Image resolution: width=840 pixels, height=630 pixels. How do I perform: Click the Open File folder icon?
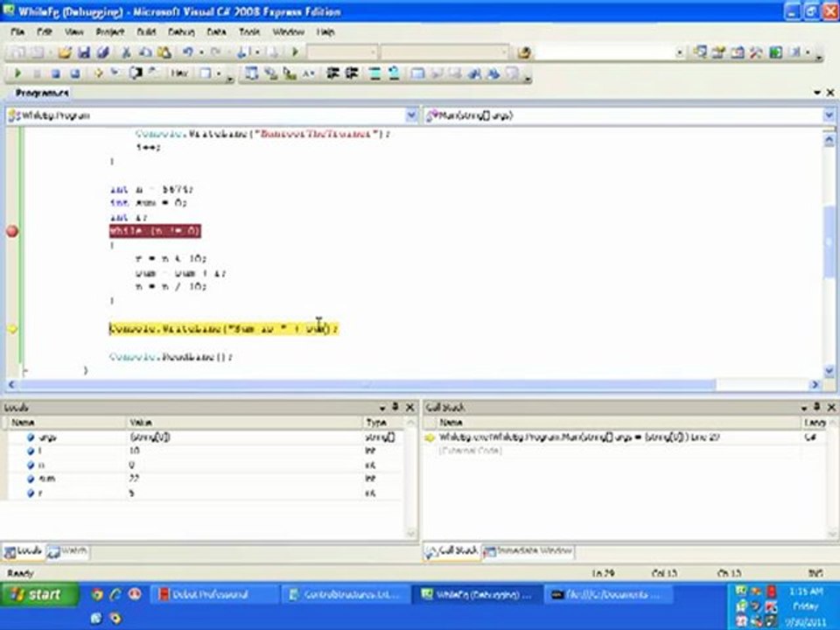[x=65, y=52]
